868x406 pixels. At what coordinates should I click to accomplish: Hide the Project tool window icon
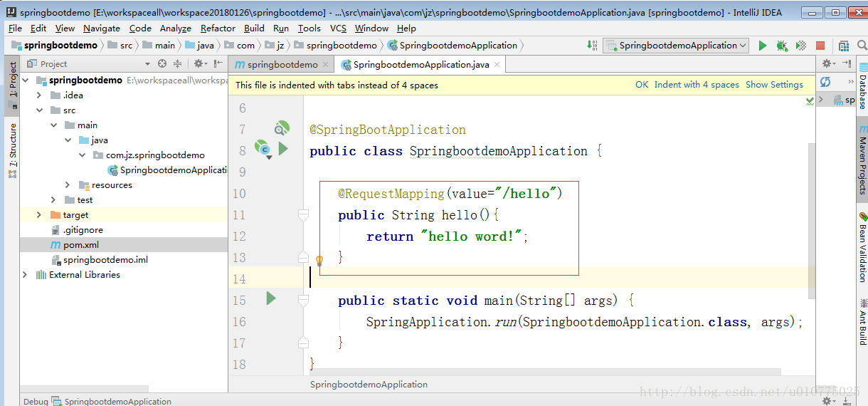(x=217, y=63)
